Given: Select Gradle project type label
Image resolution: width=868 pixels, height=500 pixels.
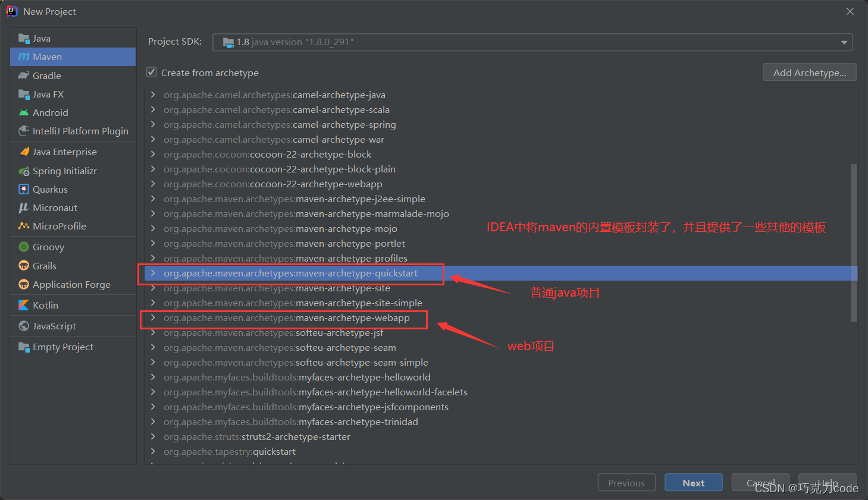Looking at the screenshot, I should coord(47,76).
